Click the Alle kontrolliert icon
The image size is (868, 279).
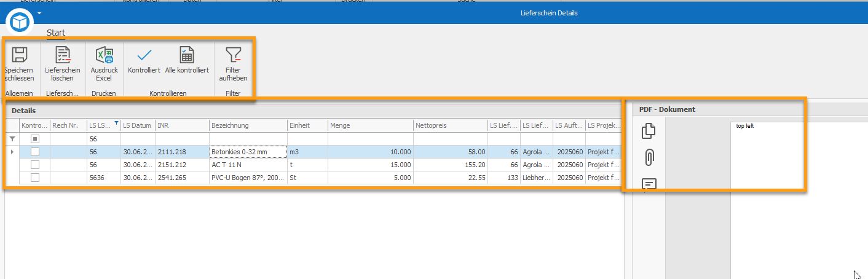tap(187, 55)
